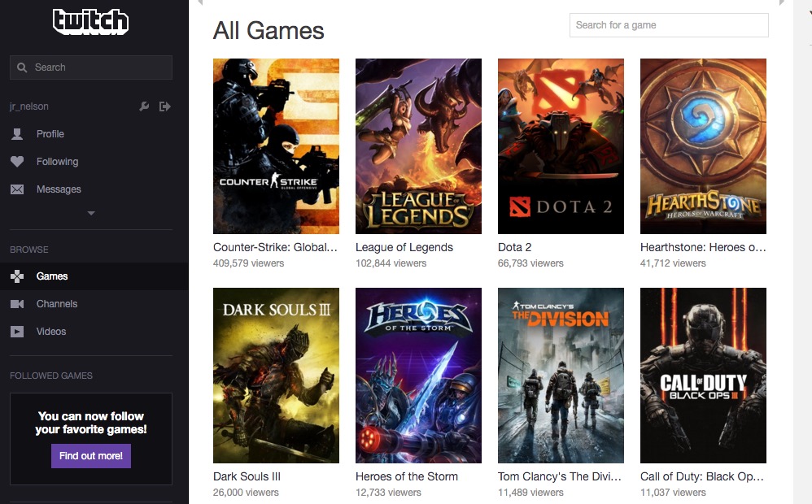This screenshot has height=504, width=812.
Task: Click the magnifier icon in sidebar search
Action: tap(22, 67)
